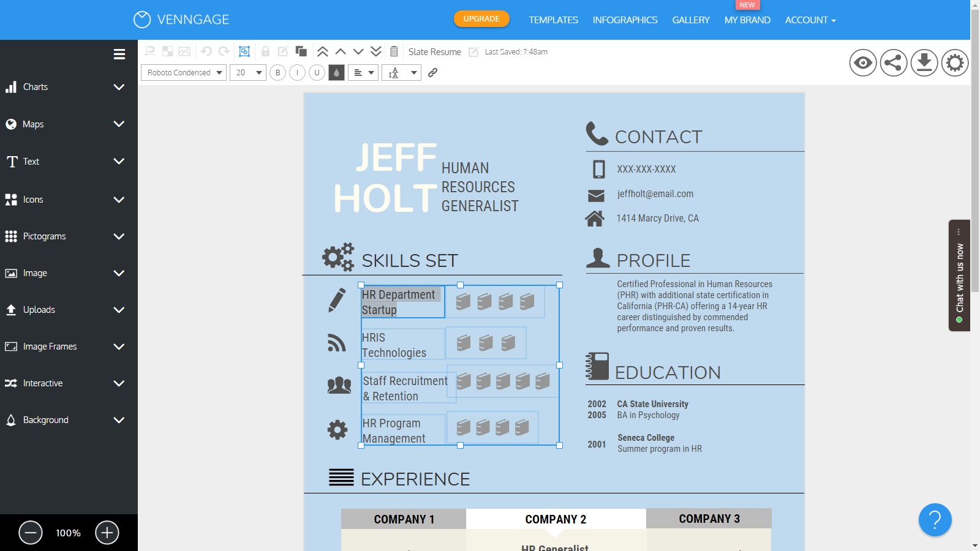
Task: Toggle underline text formatting
Action: tap(317, 73)
